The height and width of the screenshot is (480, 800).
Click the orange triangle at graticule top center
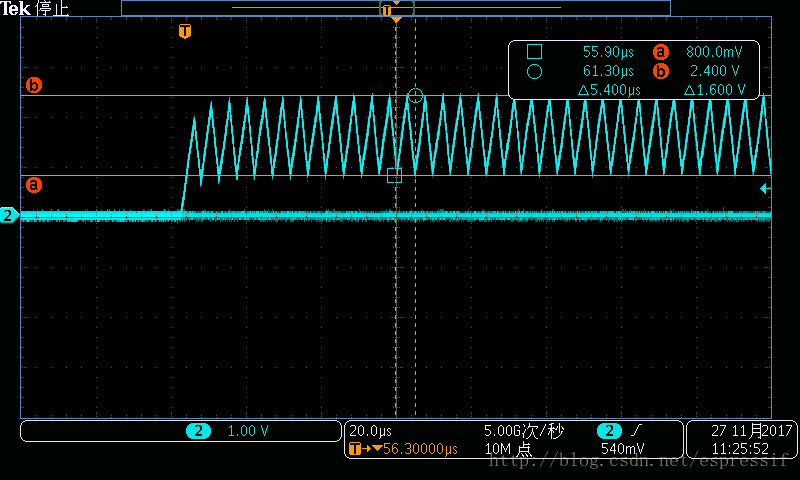click(x=396, y=20)
